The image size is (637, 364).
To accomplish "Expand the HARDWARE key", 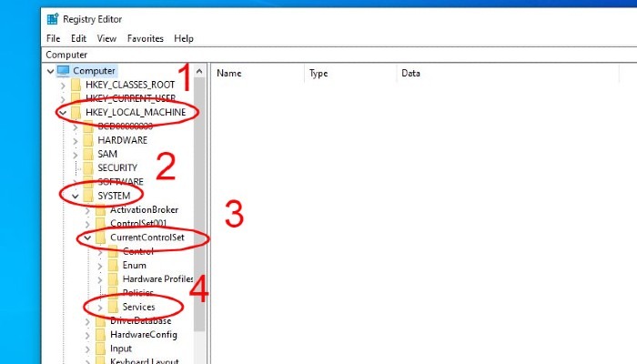I will click(76, 141).
